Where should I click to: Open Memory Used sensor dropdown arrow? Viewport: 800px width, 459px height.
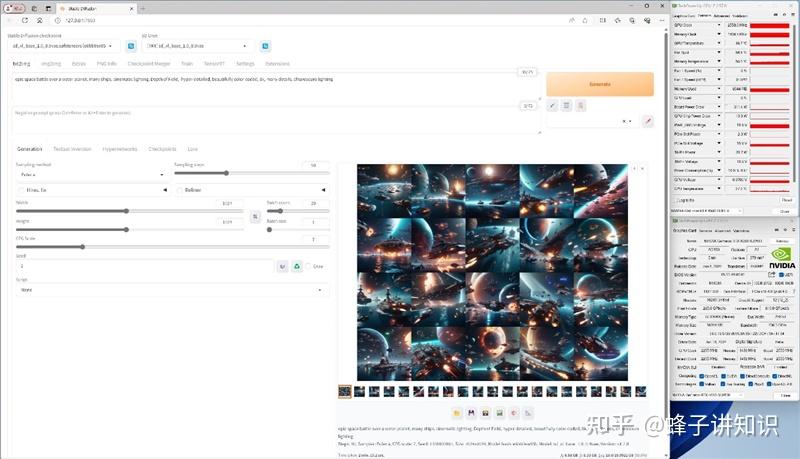(x=719, y=89)
